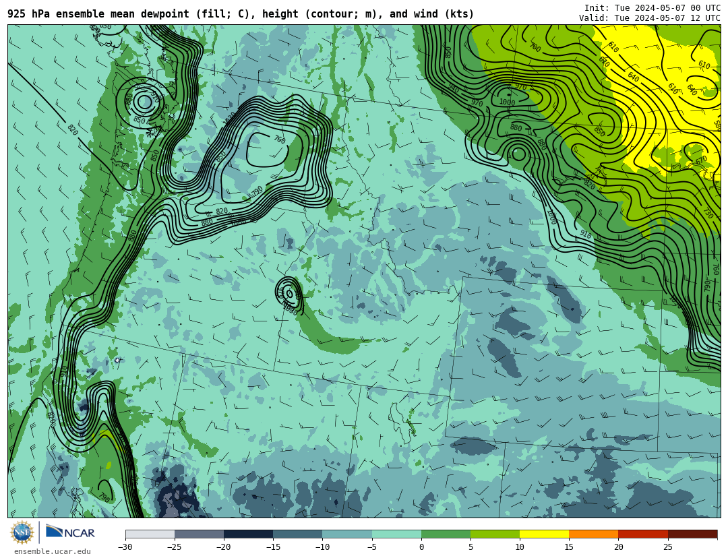Click the 'Valid: Tue 2024-05-07 12 UTC' text
Viewport: 728px width, 560px height.
coord(650,18)
